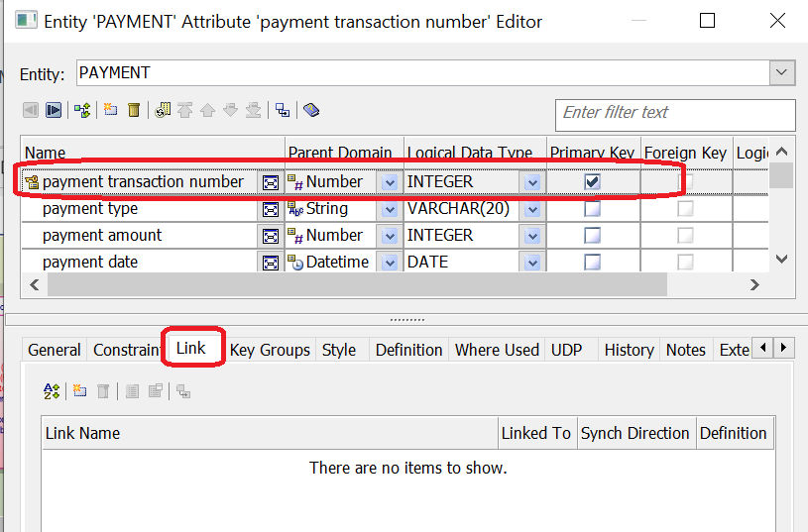The width and height of the screenshot is (808, 532).
Task: Click the new attribute icon in top toolbar
Action: point(110,110)
